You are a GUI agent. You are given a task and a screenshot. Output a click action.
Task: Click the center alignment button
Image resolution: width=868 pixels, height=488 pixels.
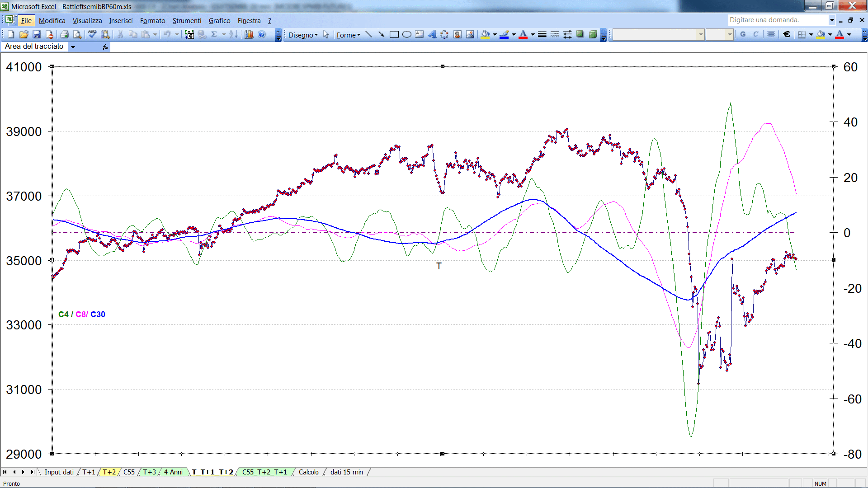tap(771, 34)
